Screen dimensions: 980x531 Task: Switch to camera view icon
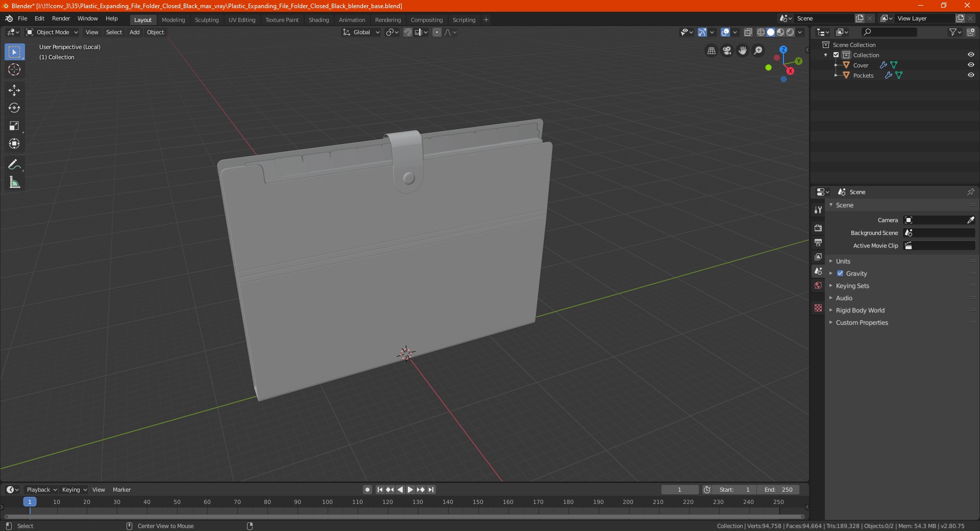[727, 51]
